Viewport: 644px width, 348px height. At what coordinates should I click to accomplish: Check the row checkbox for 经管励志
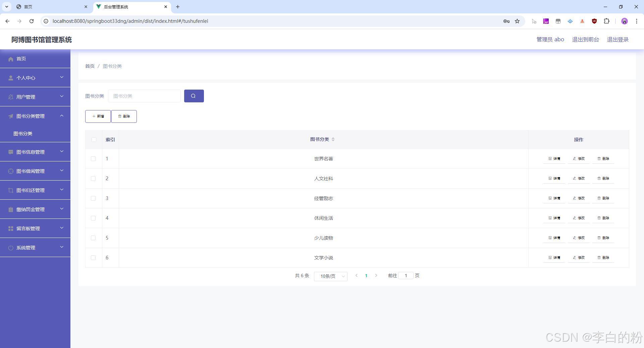93,198
